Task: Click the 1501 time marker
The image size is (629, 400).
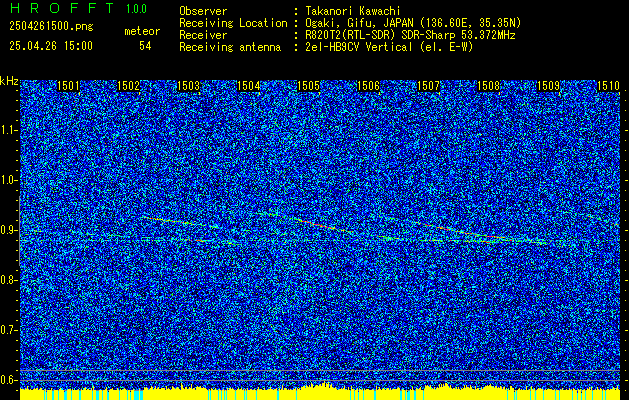Action: (68, 86)
